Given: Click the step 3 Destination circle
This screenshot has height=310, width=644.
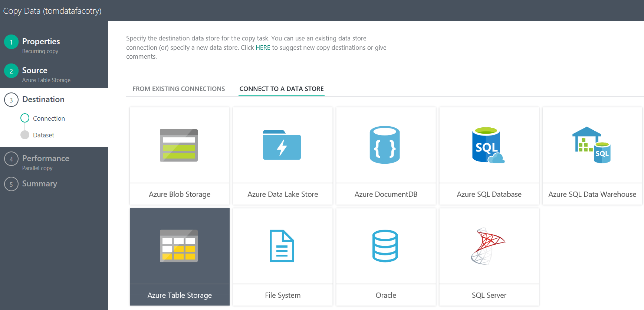Looking at the screenshot, I should (x=11, y=100).
